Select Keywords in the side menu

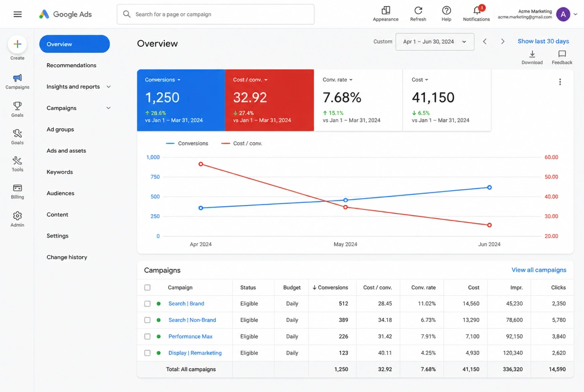59,172
